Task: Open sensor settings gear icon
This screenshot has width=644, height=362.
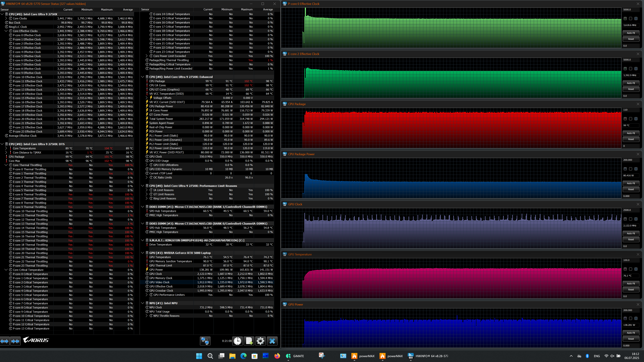Action: coord(260,341)
